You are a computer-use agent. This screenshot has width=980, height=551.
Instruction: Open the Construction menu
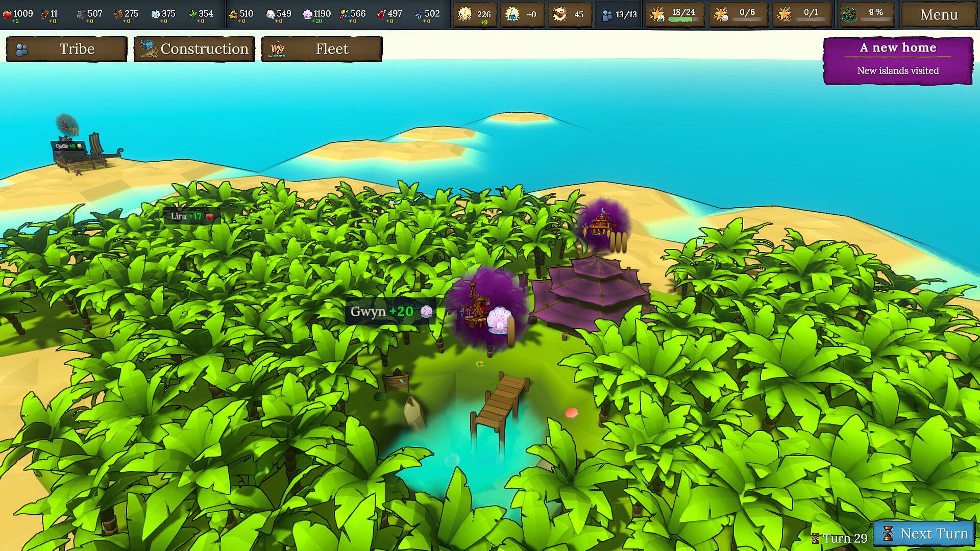point(194,49)
